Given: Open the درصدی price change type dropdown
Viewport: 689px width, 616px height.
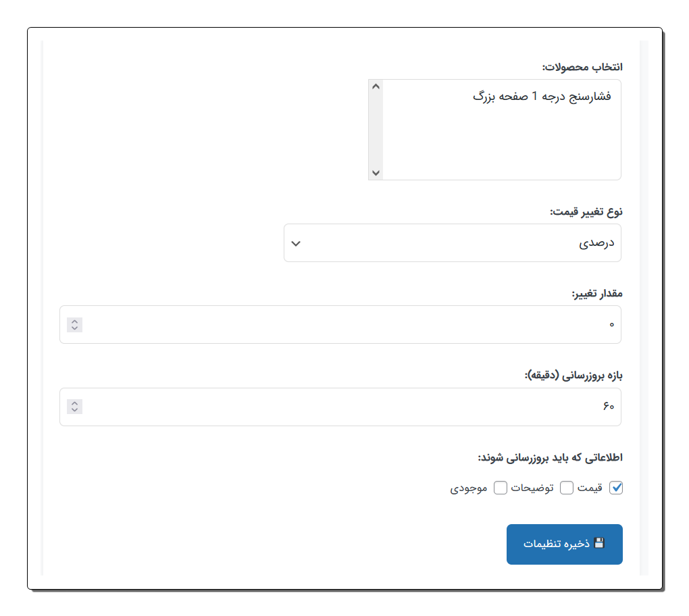Looking at the screenshot, I should [452, 243].
